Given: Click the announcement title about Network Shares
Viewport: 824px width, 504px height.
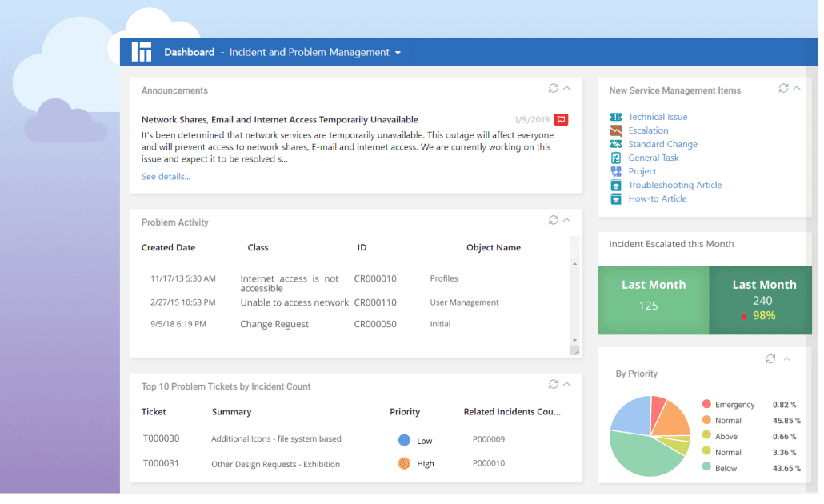Looking at the screenshot, I should [x=279, y=119].
